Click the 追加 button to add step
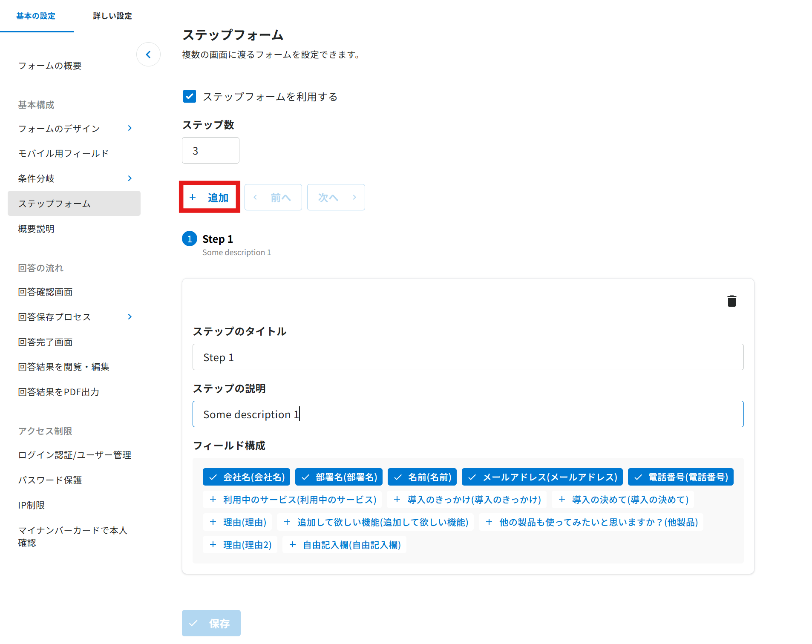 tap(210, 197)
